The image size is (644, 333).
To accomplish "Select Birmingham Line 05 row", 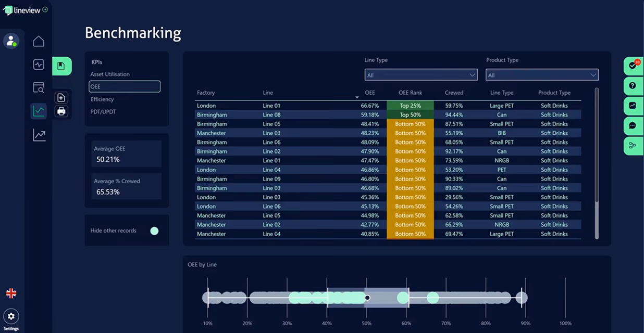I will [388, 124].
